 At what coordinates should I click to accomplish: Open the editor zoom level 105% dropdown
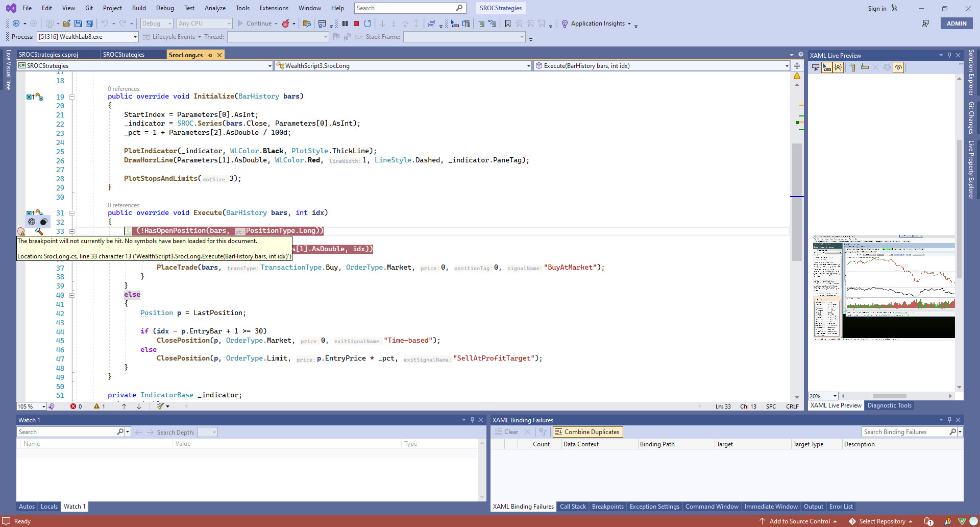point(43,406)
